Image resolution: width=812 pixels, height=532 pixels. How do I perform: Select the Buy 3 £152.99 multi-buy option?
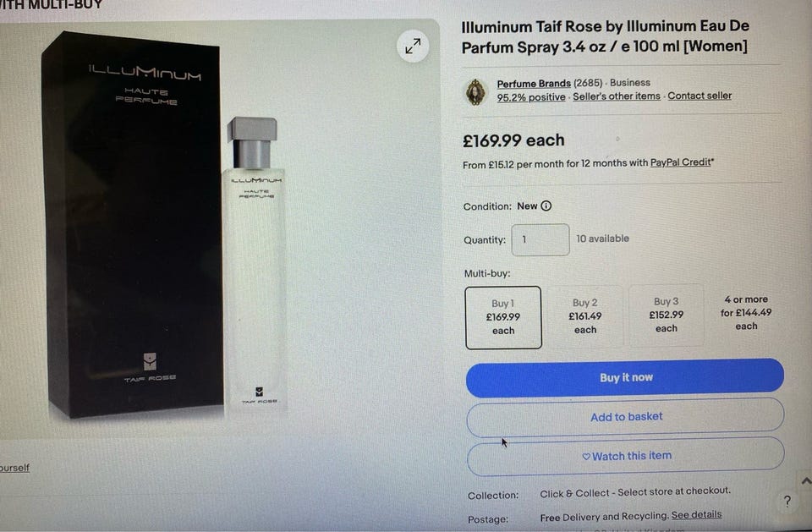pyautogui.click(x=667, y=315)
